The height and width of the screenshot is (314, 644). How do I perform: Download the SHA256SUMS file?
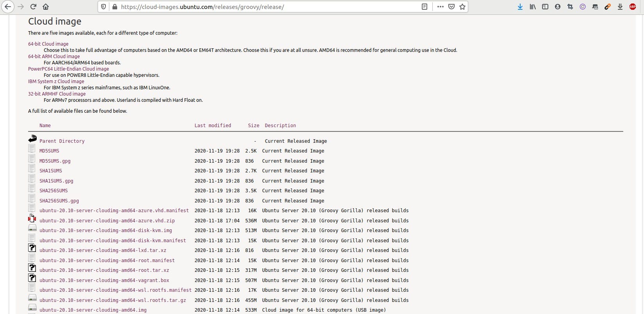coord(54,191)
